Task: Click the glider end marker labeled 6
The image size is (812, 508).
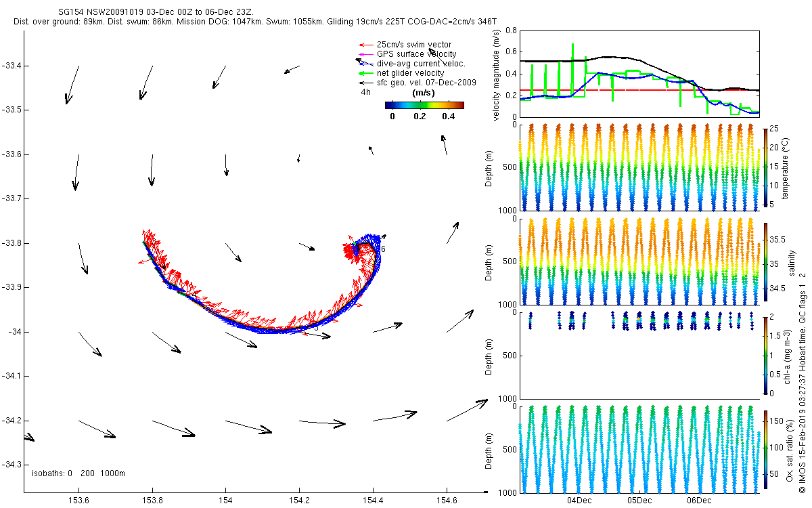Action: [x=383, y=249]
